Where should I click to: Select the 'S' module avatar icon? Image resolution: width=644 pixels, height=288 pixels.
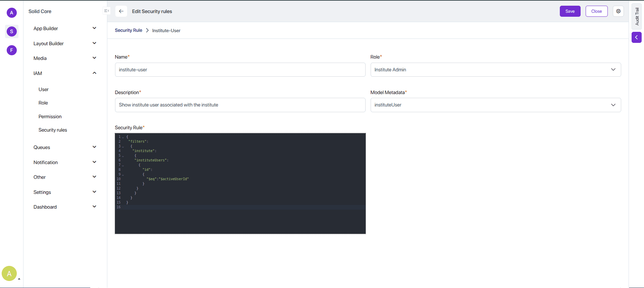tap(11, 31)
